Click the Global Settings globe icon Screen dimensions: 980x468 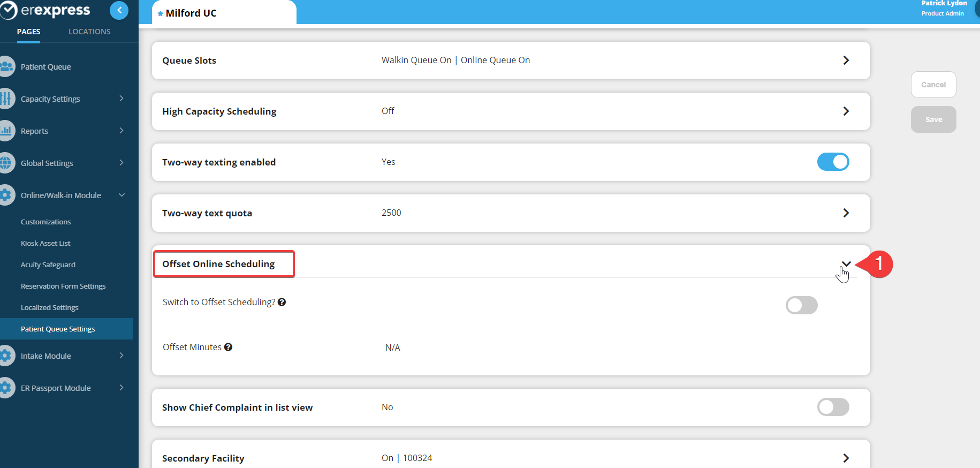6,163
